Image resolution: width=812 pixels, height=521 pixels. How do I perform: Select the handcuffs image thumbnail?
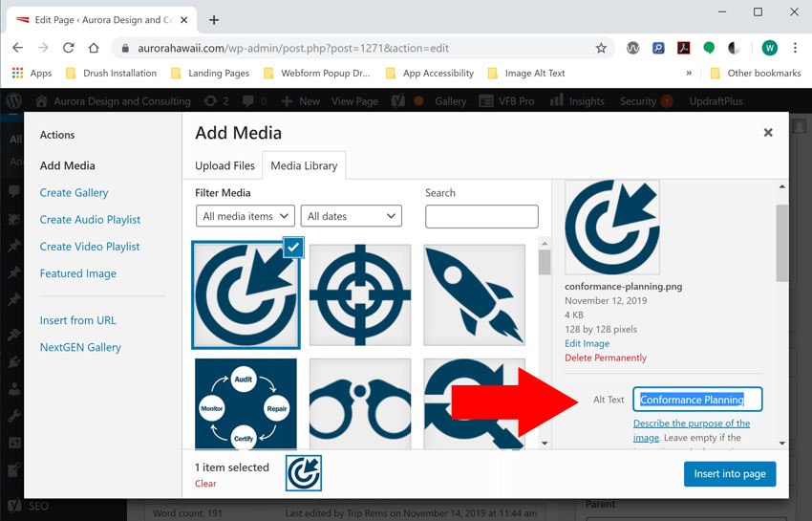[x=360, y=403]
